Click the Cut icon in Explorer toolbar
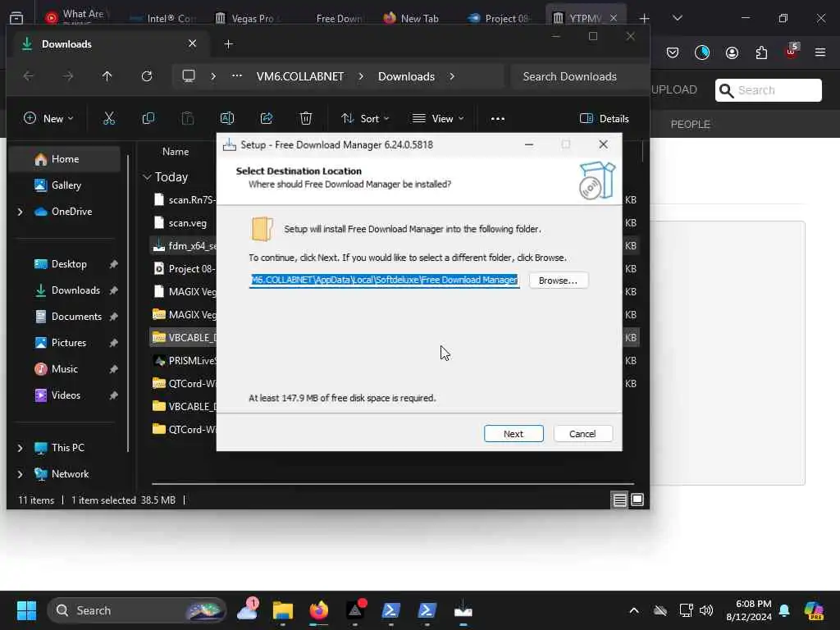This screenshot has height=630, width=840. pyautogui.click(x=109, y=118)
